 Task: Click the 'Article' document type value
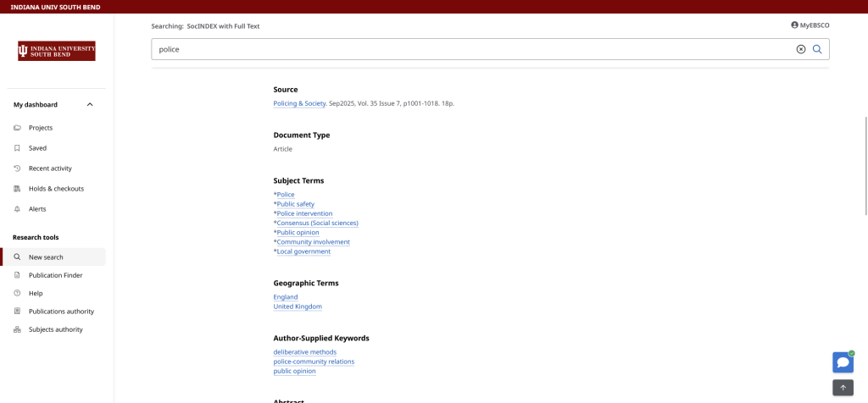click(x=283, y=149)
